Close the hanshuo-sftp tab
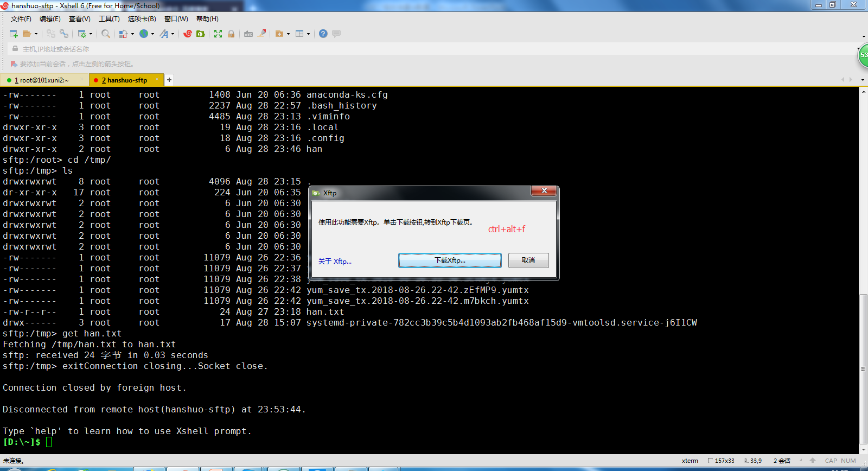This screenshot has width=868, height=471. pos(157,80)
